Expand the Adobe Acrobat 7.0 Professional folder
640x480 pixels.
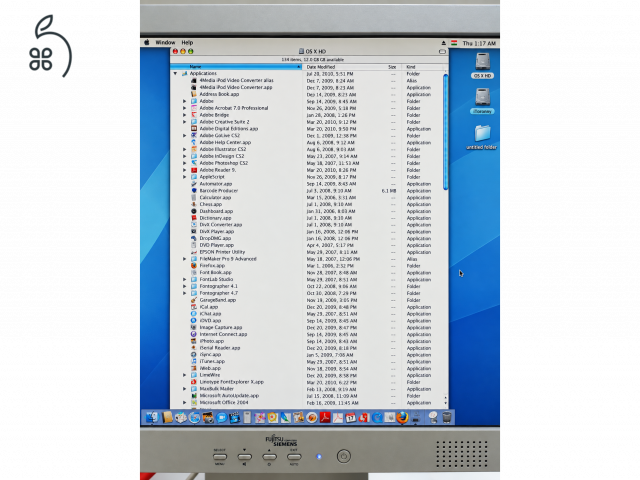pyautogui.click(x=184, y=108)
